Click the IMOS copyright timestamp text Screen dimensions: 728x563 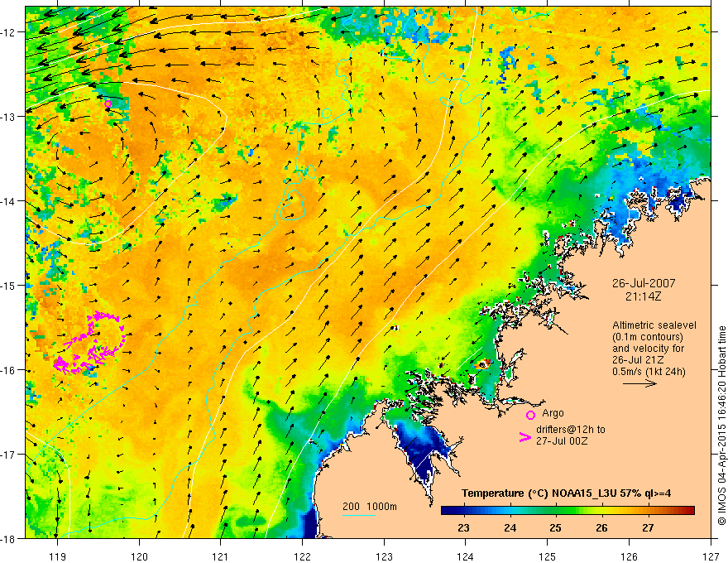722,426
